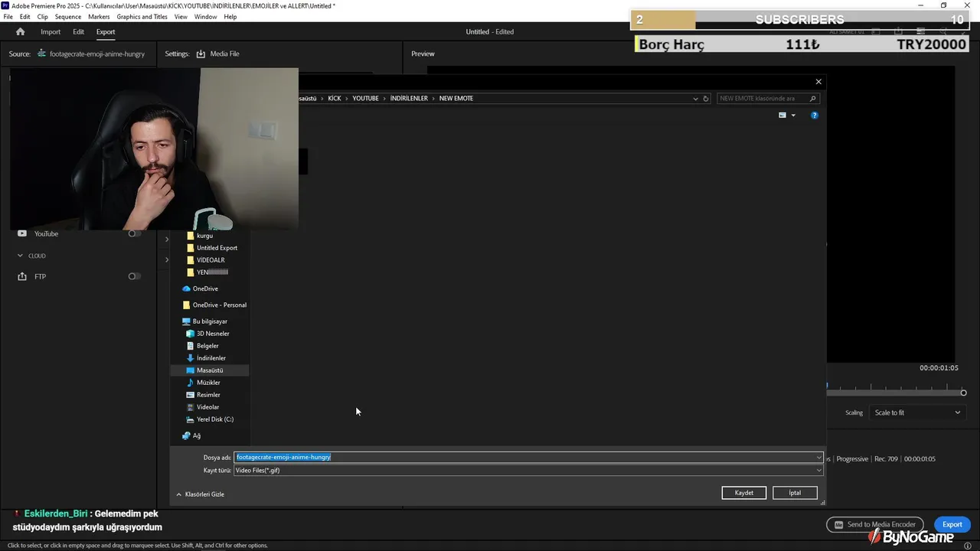Click the Yerel Disk (C:) drive icon
The width and height of the screenshot is (980, 551).
point(191,419)
